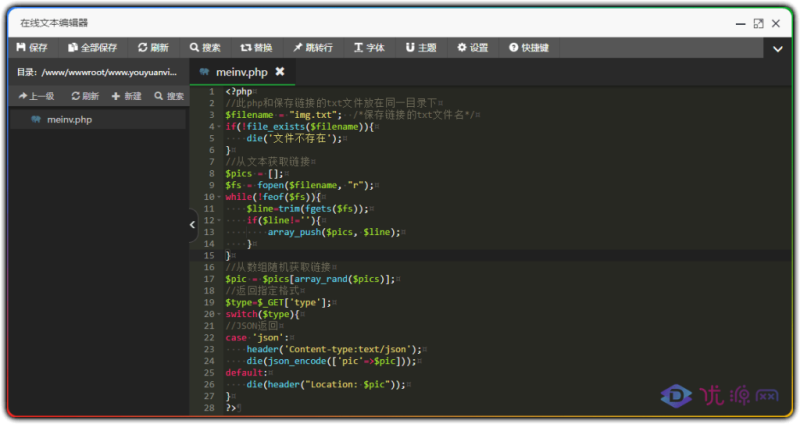Fold the while loop at line 10
This screenshot has height=424, width=800.
click(219, 197)
